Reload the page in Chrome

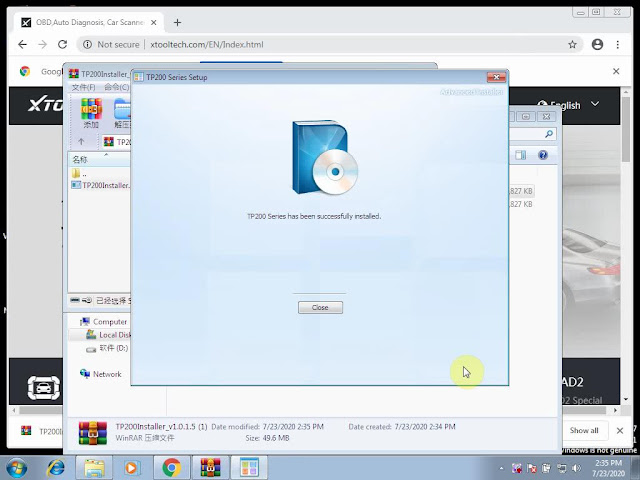[x=62, y=44]
